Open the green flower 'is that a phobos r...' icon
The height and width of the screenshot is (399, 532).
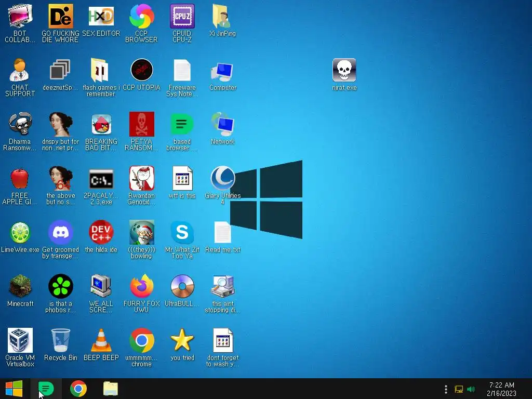[60, 294]
